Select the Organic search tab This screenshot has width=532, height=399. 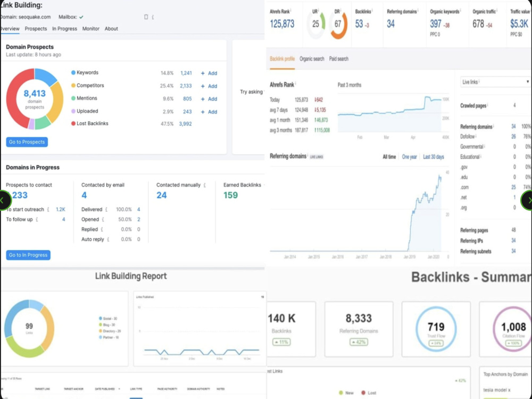(312, 59)
